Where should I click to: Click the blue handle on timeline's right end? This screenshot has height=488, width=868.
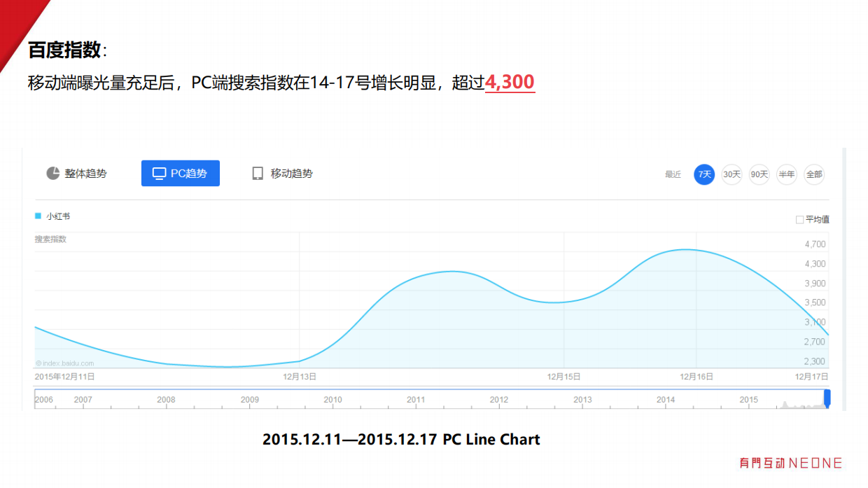[827, 398]
